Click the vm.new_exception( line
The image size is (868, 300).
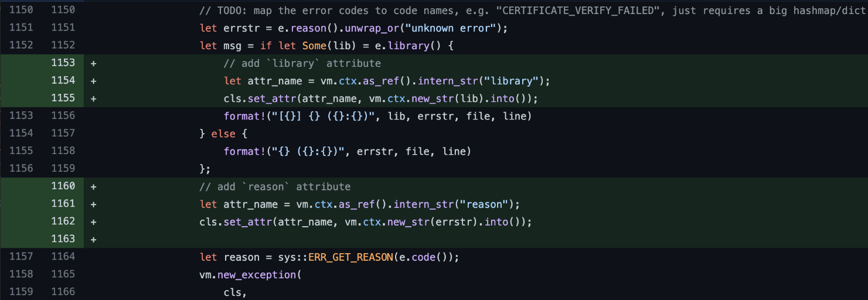point(250,274)
